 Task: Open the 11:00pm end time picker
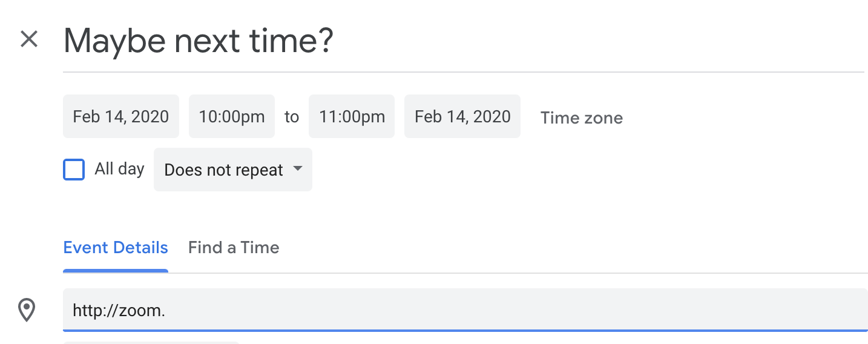(x=352, y=116)
